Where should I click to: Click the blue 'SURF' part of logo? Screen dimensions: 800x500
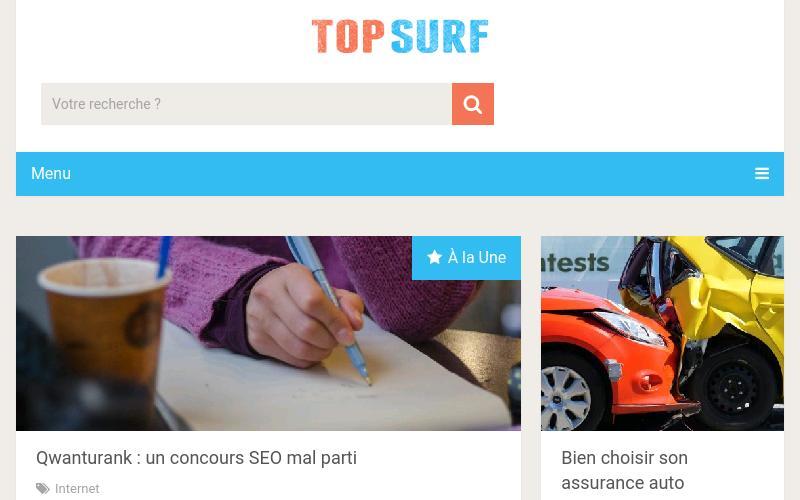pyautogui.click(x=440, y=36)
